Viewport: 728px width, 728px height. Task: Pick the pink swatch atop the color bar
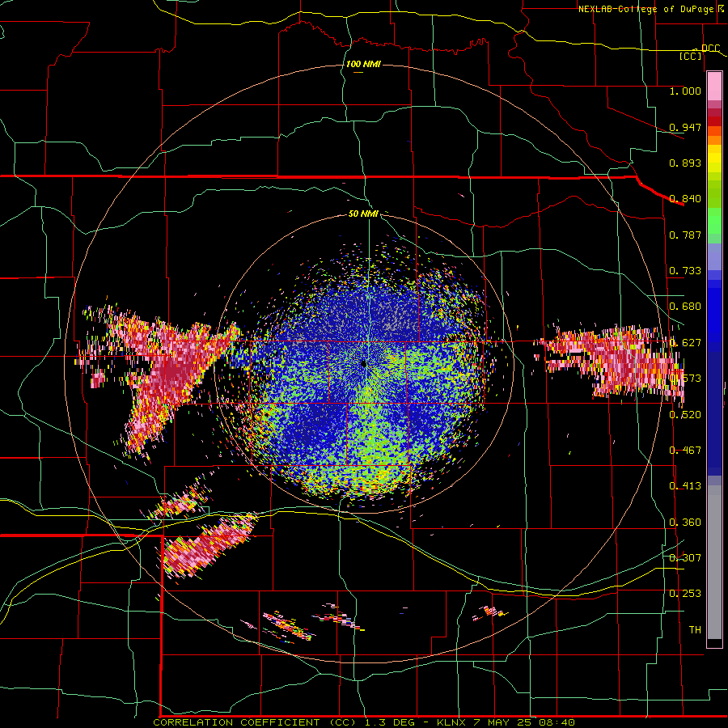(714, 87)
